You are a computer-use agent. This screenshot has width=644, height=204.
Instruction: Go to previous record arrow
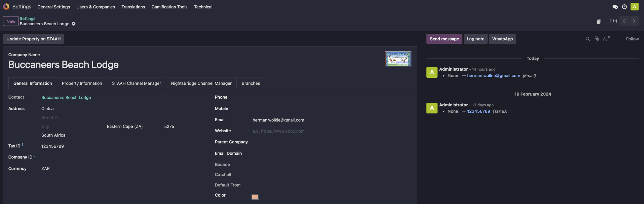(x=624, y=21)
